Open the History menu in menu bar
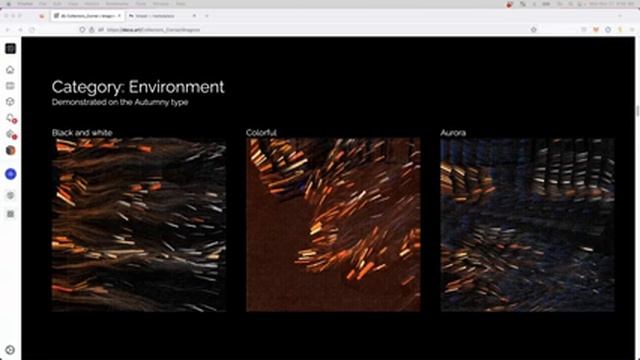 [x=92, y=4]
